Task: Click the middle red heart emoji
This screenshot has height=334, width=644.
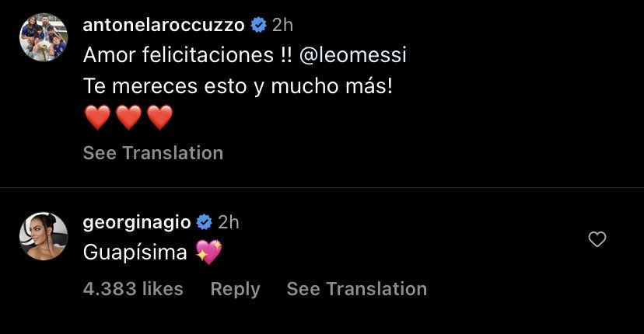Action: (x=128, y=118)
